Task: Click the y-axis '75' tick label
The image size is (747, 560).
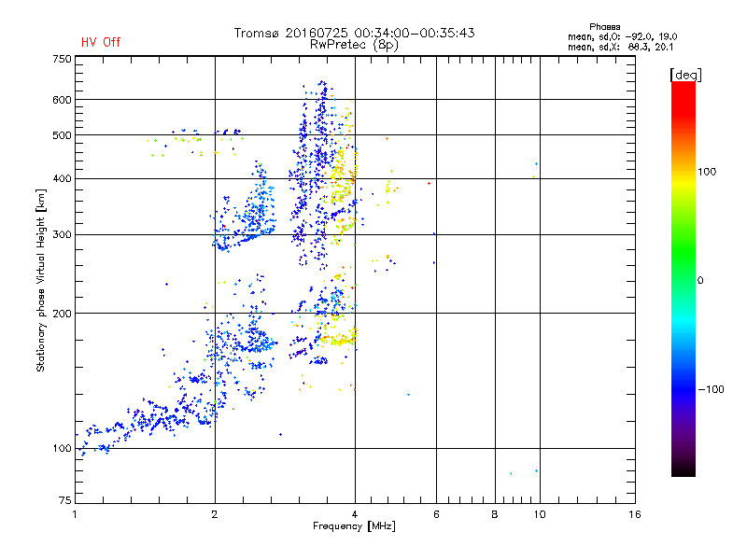Action: [x=65, y=500]
